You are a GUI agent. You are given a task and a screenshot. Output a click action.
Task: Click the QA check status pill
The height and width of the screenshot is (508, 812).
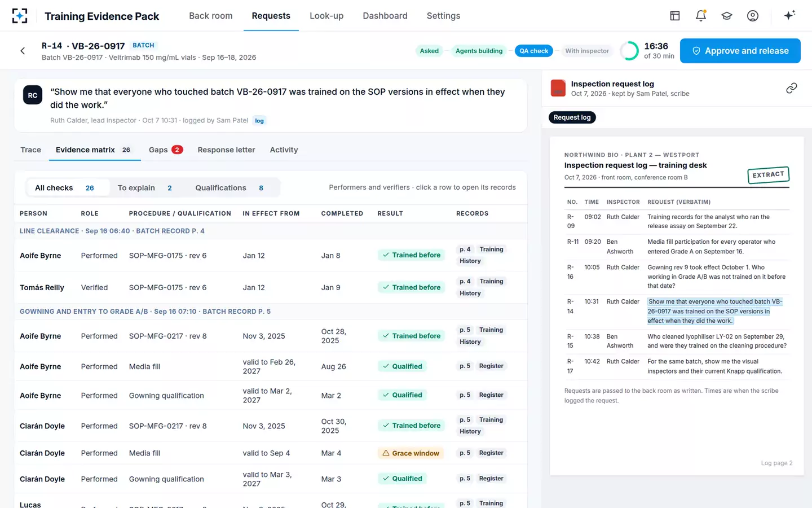click(534, 51)
